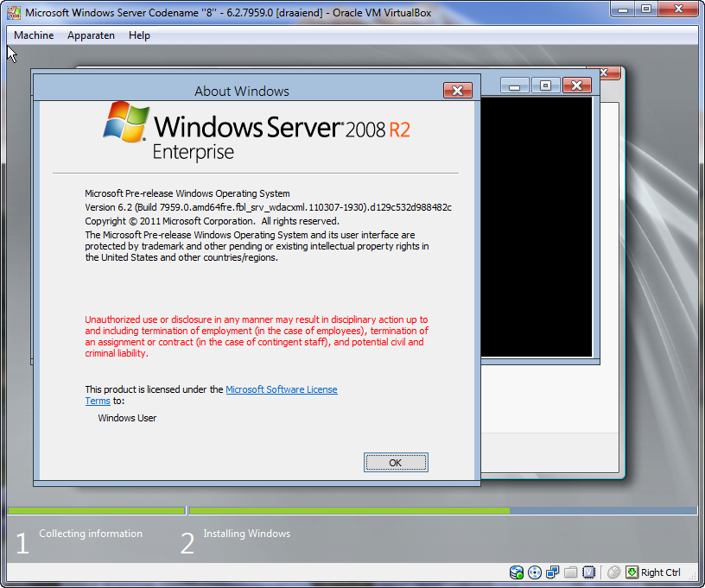The image size is (705, 588).
Task: Click the Installing Windows progress bar
Action: click(443, 511)
